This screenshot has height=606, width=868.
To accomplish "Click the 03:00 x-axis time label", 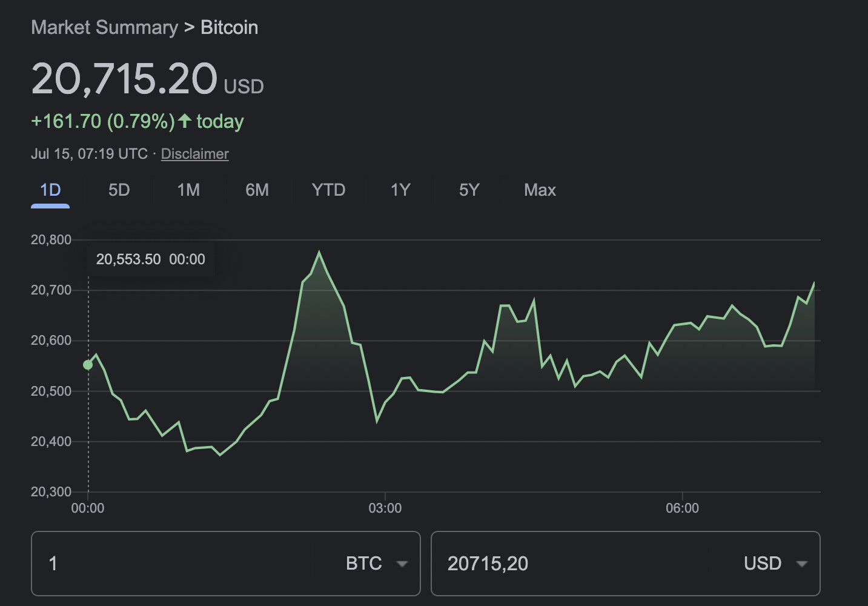I will pyautogui.click(x=385, y=508).
